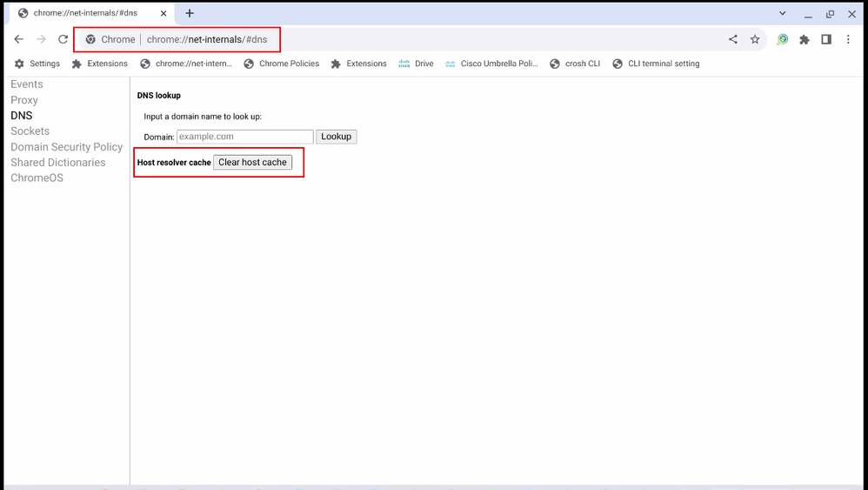The image size is (868, 490).
Task: Toggle the side panel icon
Action: (826, 39)
